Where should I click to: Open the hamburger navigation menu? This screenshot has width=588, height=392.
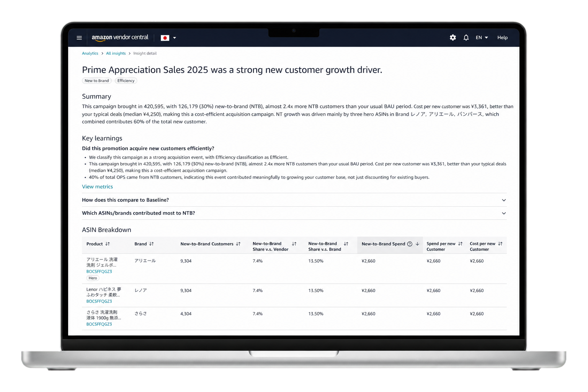(x=79, y=38)
